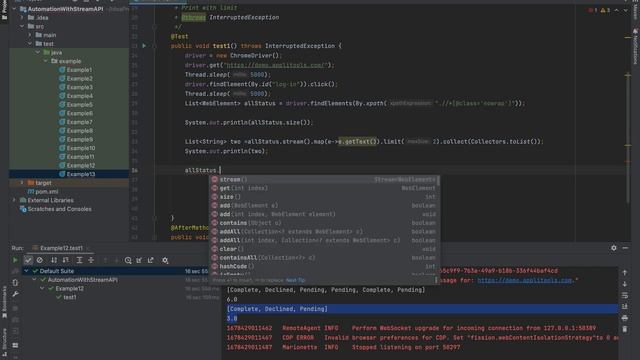Choose size() completion suggestion
Viewport: 640px width, 360px height.
pos(324,197)
